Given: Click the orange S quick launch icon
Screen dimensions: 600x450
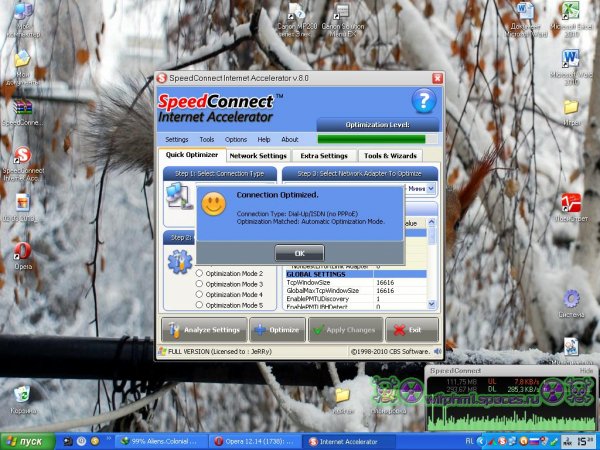Looking at the screenshot, I should 95,442.
